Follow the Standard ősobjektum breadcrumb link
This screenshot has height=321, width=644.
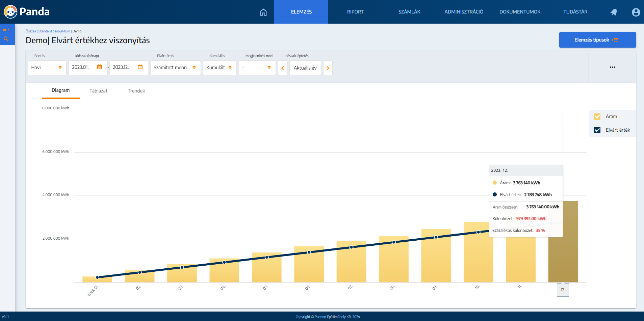coord(54,31)
